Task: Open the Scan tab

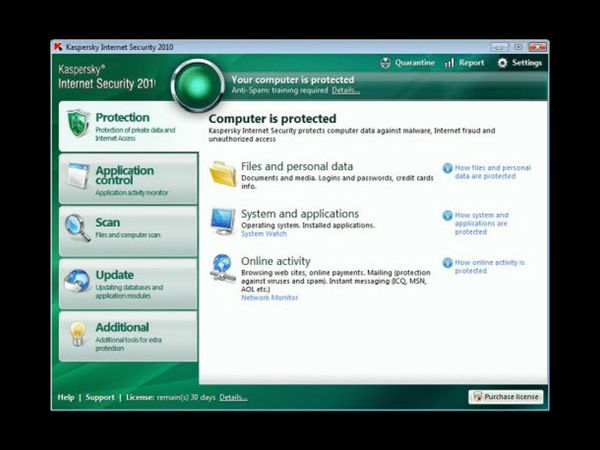Action: [129, 231]
